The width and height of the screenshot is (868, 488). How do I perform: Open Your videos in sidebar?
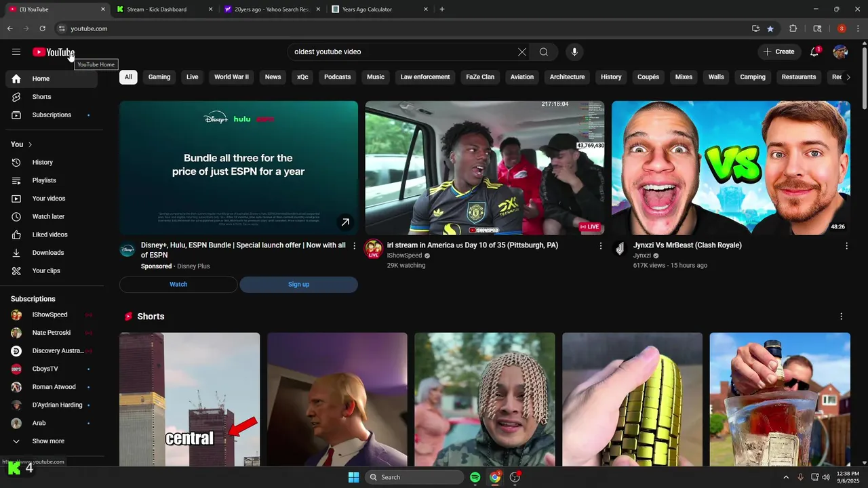click(x=52, y=199)
